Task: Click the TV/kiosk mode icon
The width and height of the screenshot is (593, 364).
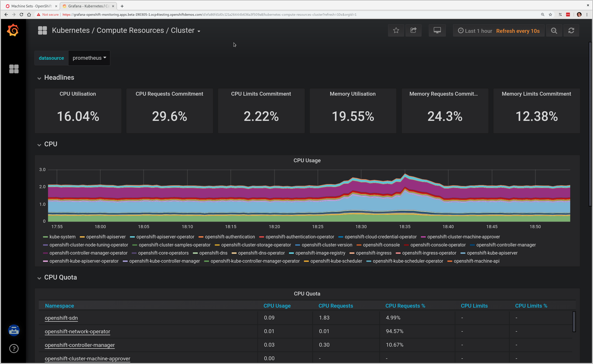Action: point(437,30)
